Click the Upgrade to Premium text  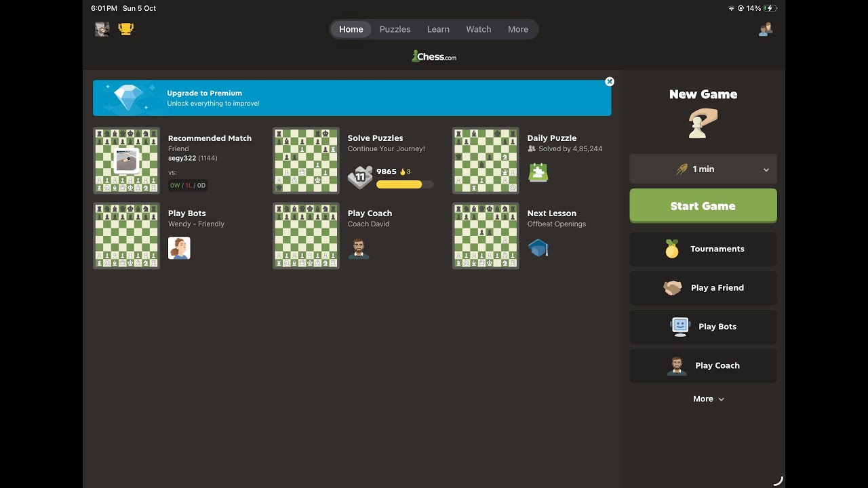205,94
